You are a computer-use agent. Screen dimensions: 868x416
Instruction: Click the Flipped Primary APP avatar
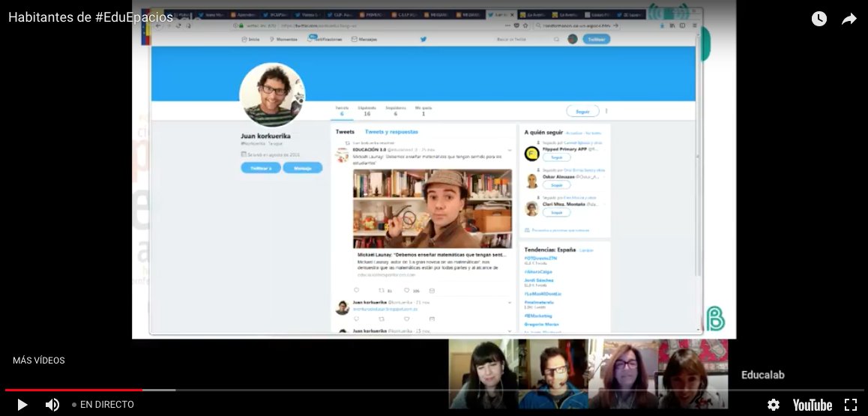(x=532, y=154)
